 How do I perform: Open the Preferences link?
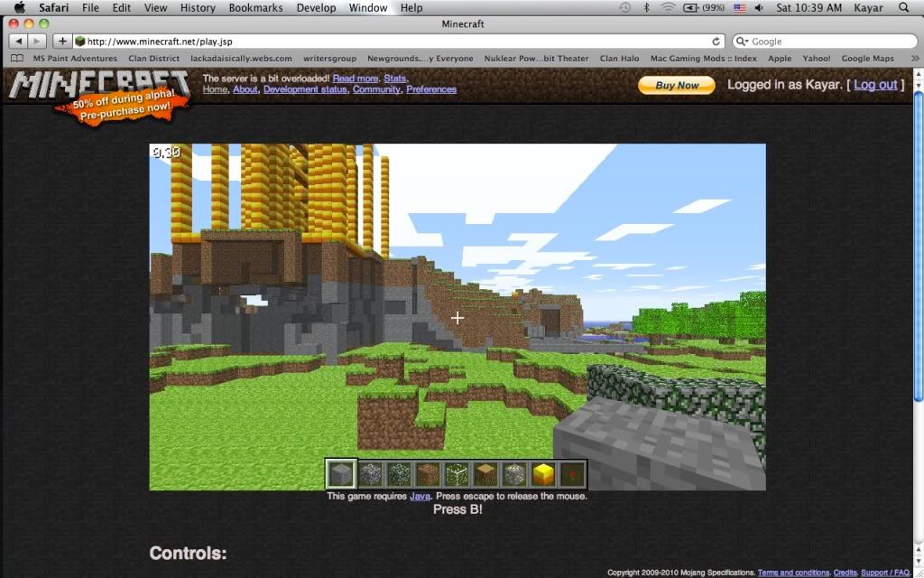[x=431, y=89]
